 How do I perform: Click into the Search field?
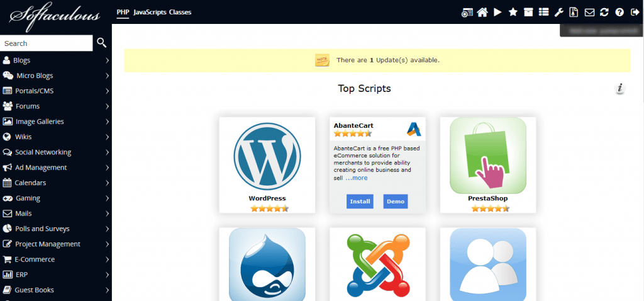pyautogui.click(x=46, y=43)
